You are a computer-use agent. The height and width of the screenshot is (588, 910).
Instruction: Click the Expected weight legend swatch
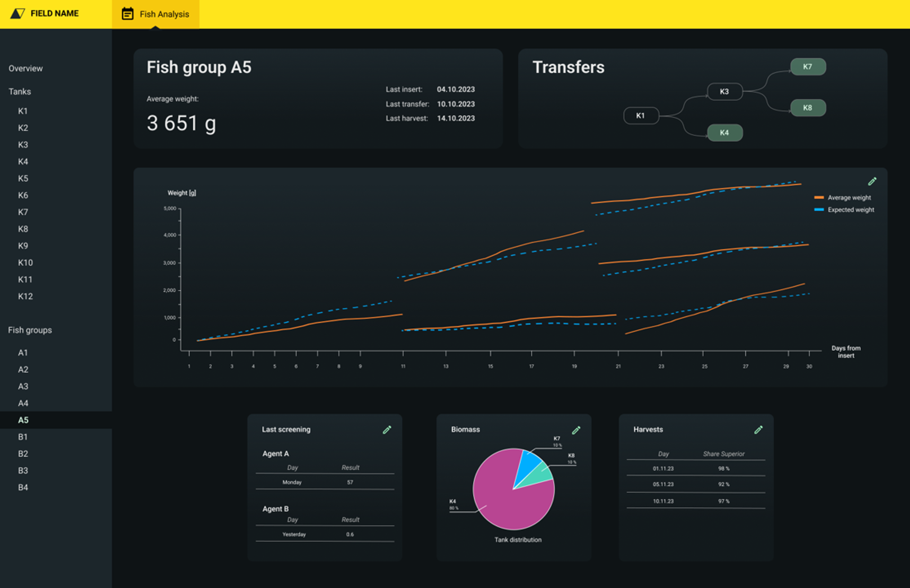(x=819, y=209)
